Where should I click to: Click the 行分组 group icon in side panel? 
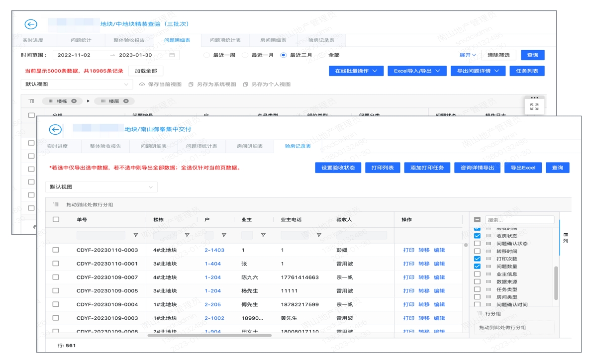point(480,314)
